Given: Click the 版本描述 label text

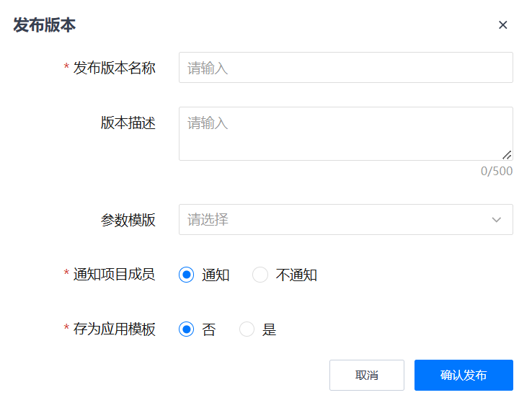Looking at the screenshot, I should coord(128,123).
